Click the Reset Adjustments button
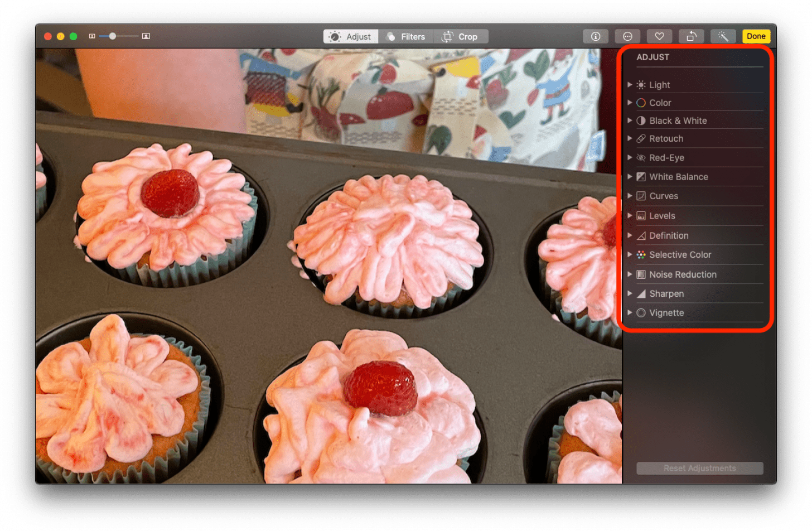The width and height of the screenshot is (812, 531). tap(699, 468)
